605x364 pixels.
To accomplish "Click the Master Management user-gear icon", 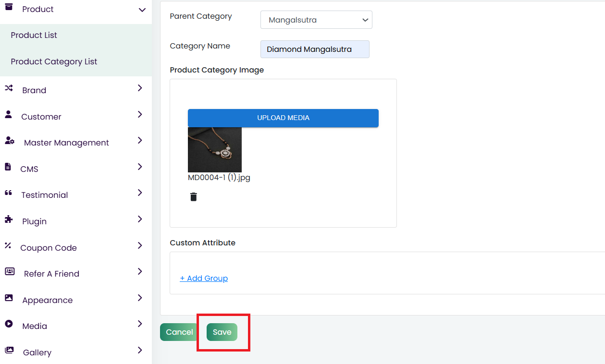I will 9,141.
